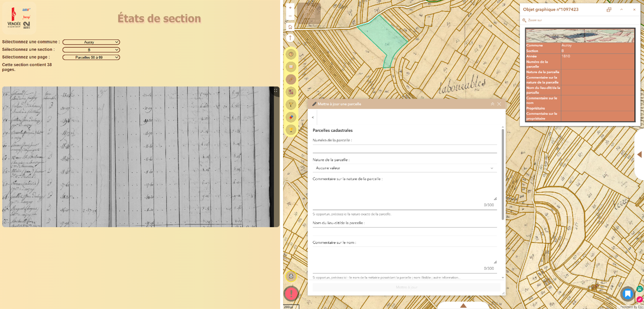Zoom out with the map's minus button
This screenshot has width=644, height=309.
click(290, 16)
